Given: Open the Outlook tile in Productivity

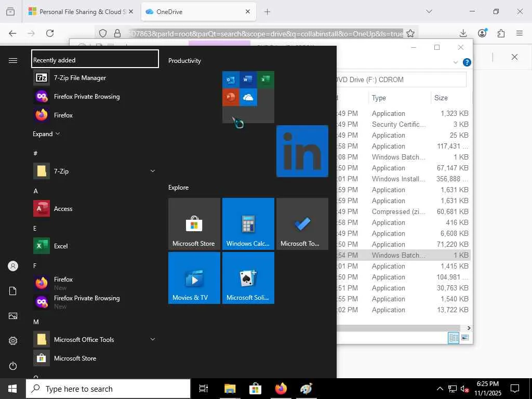Looking at the screenshot, I should pyautogui.click(x=231, y=79).
